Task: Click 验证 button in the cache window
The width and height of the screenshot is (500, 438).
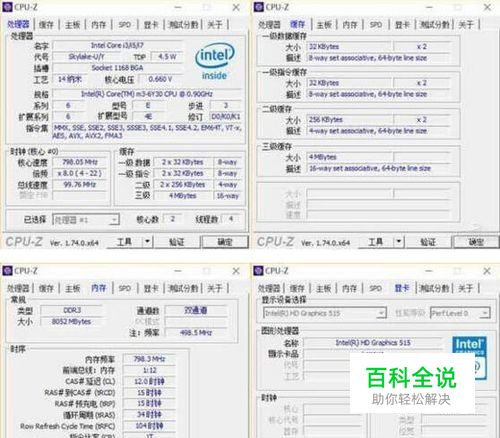Action: (x=428, y=242)
